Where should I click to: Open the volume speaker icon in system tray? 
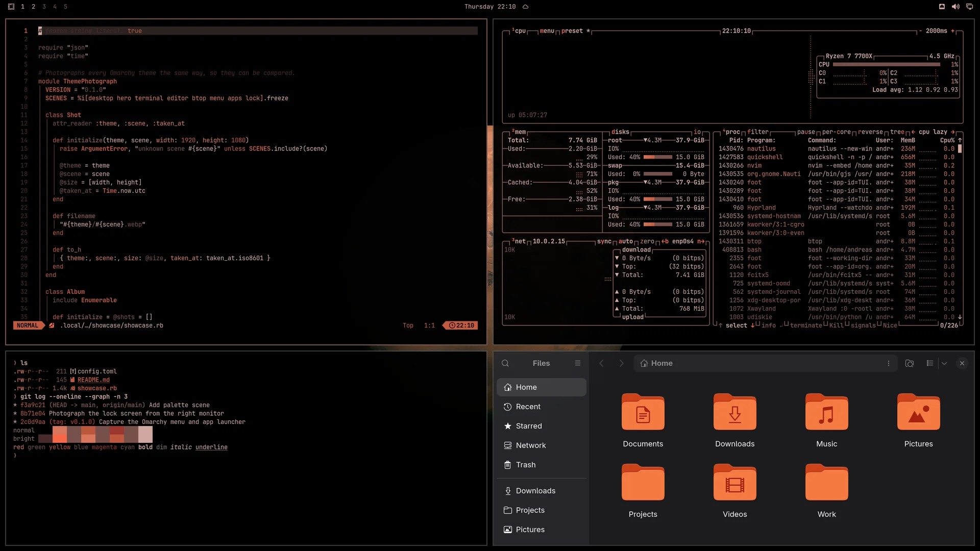click(955, 7)
